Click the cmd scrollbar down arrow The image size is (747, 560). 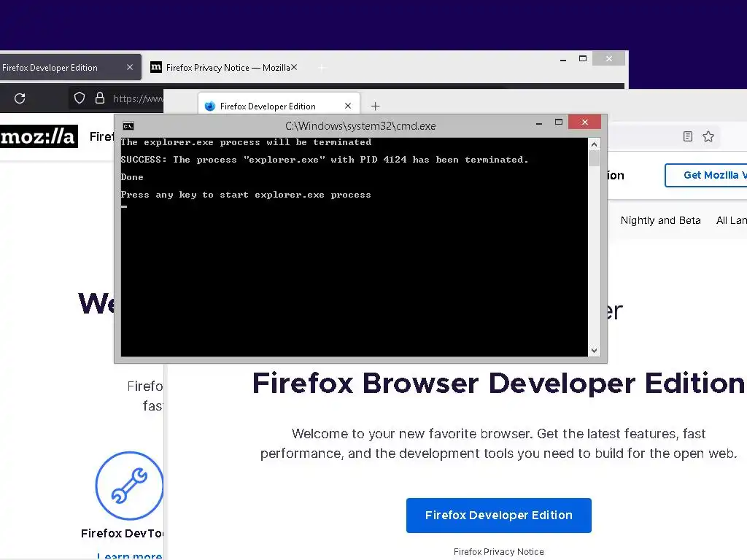pyautogui.click(x=594, y=351)
